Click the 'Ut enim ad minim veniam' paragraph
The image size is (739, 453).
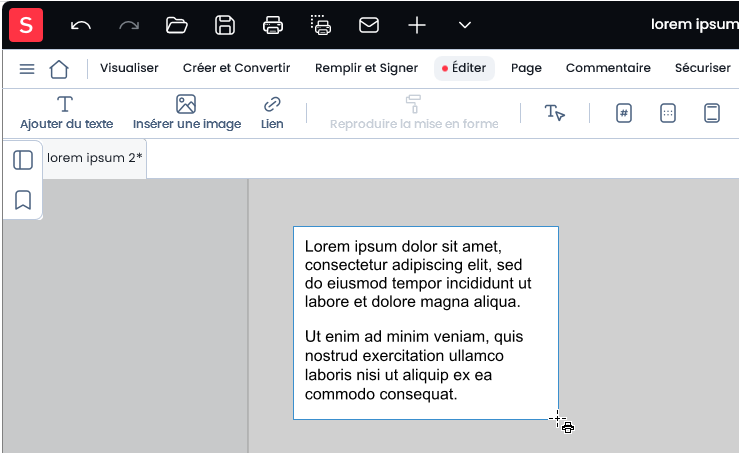click(414, 365)
